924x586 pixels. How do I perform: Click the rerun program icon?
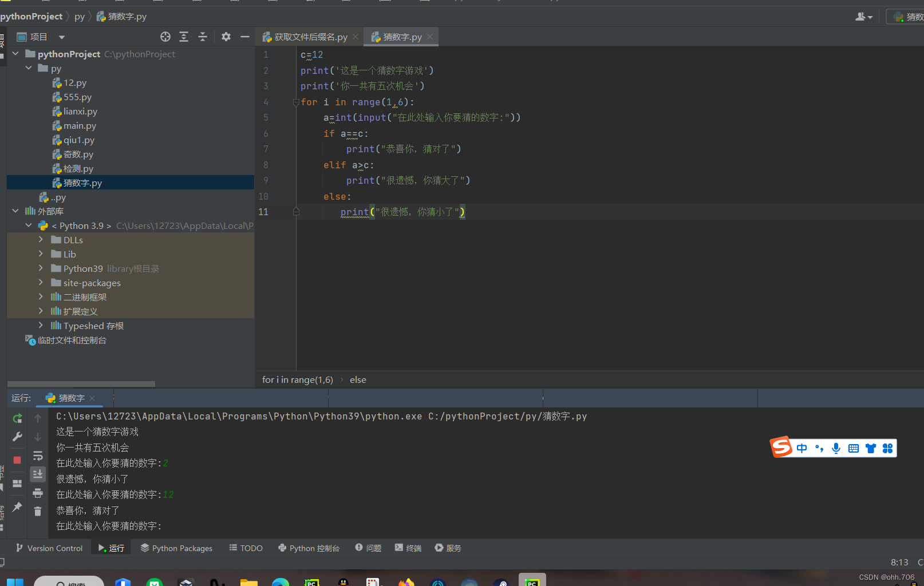point(17,418)
